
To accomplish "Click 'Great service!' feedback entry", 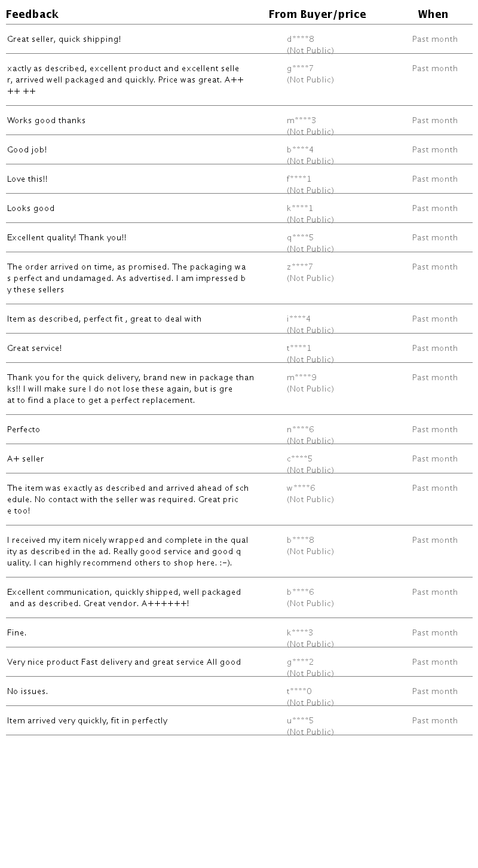I will [34, 349].
